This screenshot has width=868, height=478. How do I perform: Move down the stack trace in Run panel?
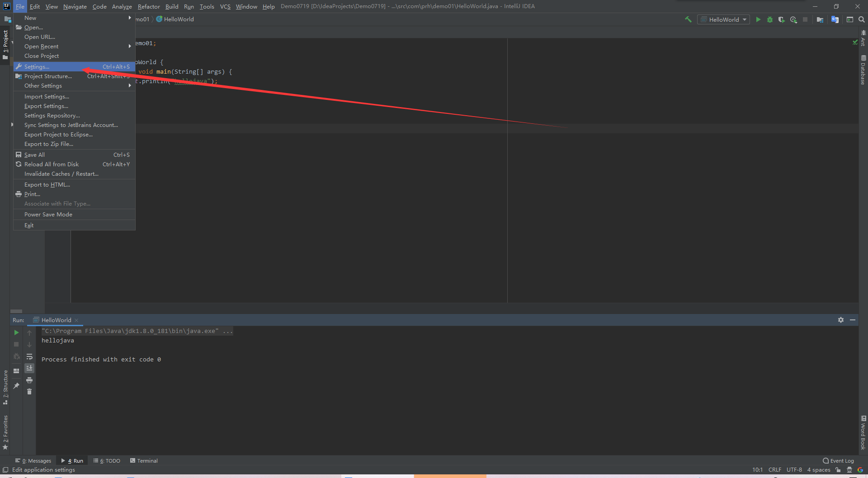pos(29,345)
